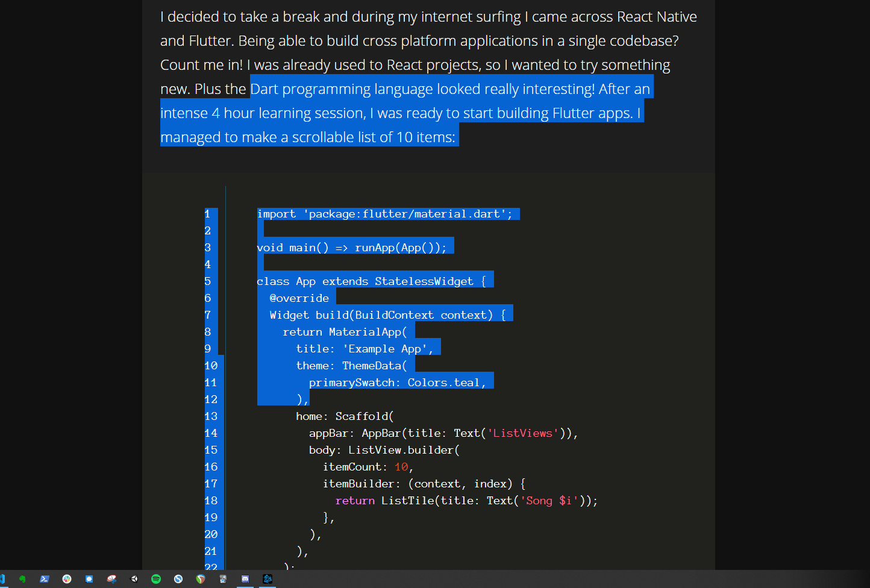
Task: Click 'body: ListView.builder(' code line
Action: tap(384, 450)
